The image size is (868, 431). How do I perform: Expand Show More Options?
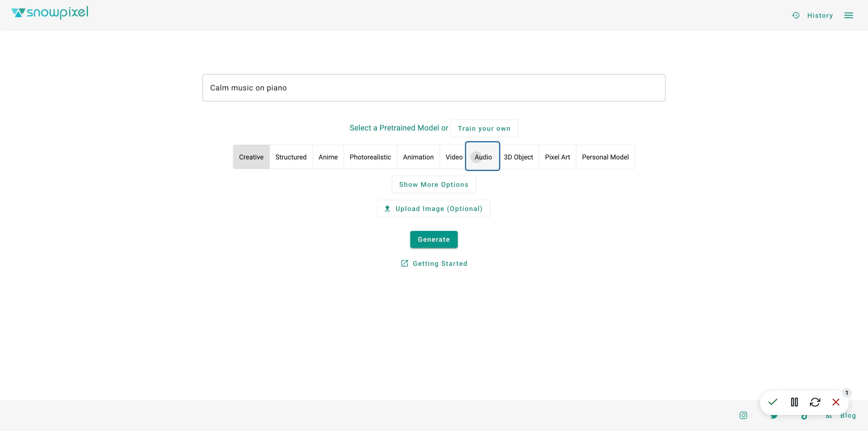(434, 184)
